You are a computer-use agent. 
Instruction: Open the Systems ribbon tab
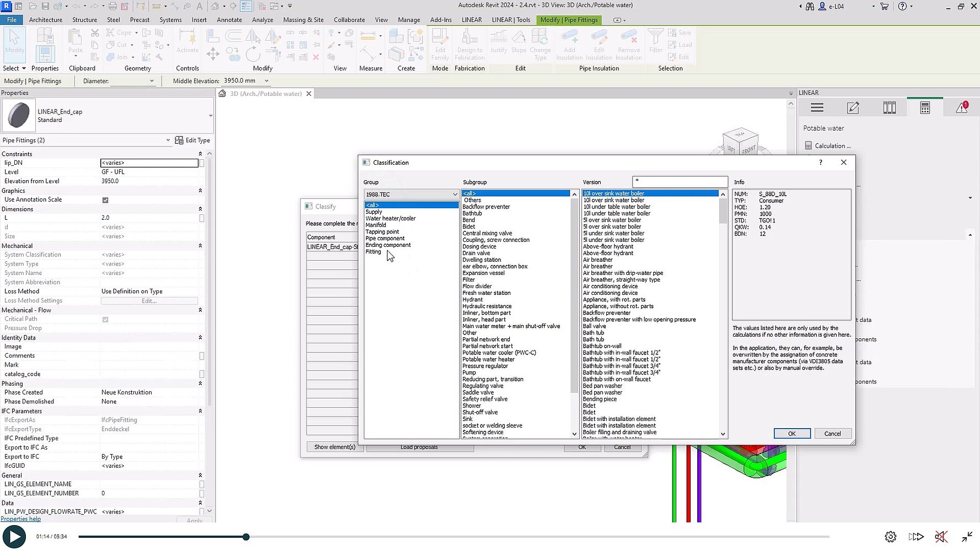click(170, 20)
